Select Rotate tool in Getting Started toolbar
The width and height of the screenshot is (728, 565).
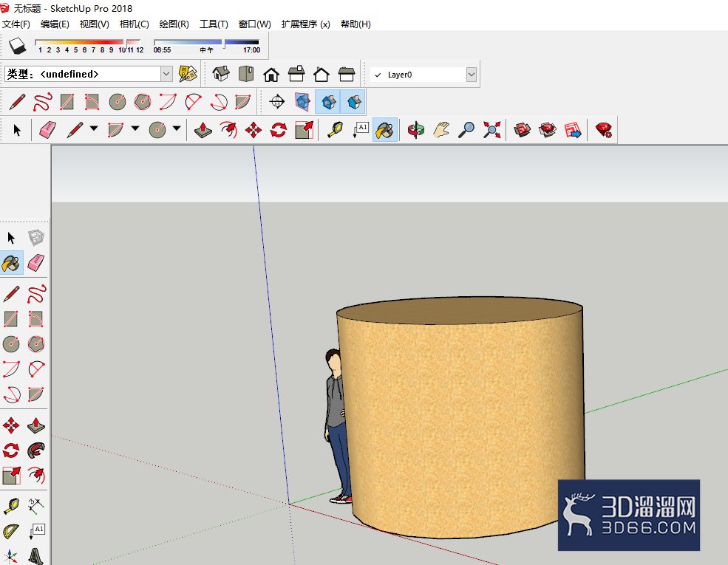point(279,130)
